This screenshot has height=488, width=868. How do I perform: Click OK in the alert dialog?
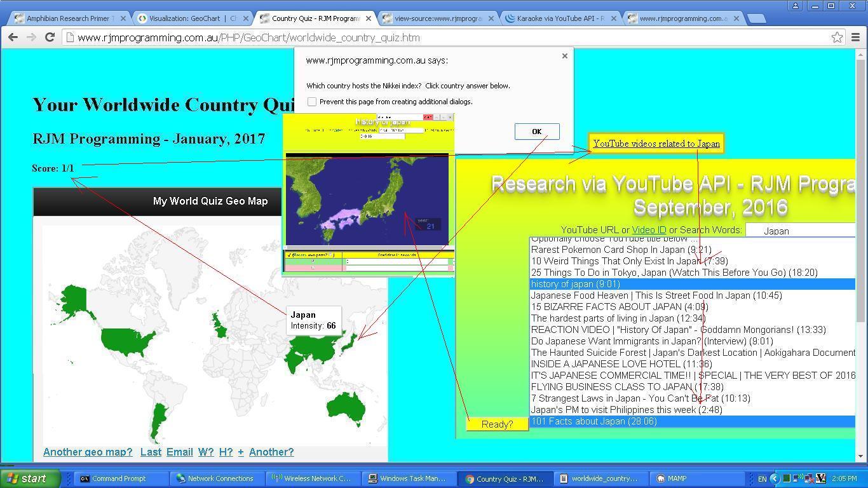536,132
